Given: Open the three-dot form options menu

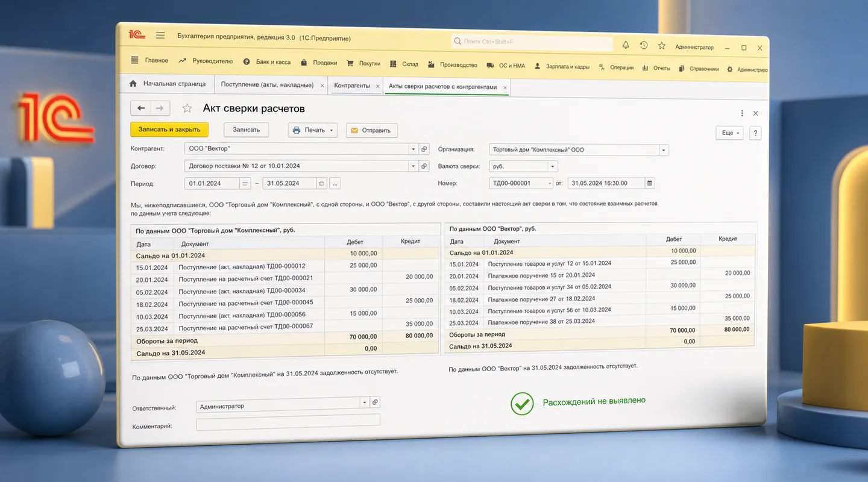Looking at the screenshot, I should (x=741, y=113).
